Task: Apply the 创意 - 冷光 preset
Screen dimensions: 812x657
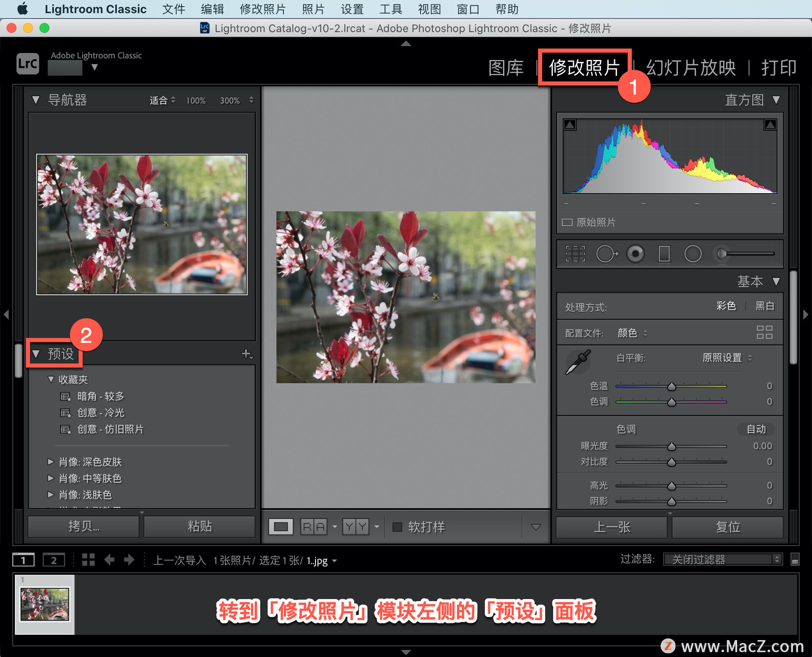Action: (101, 413)
